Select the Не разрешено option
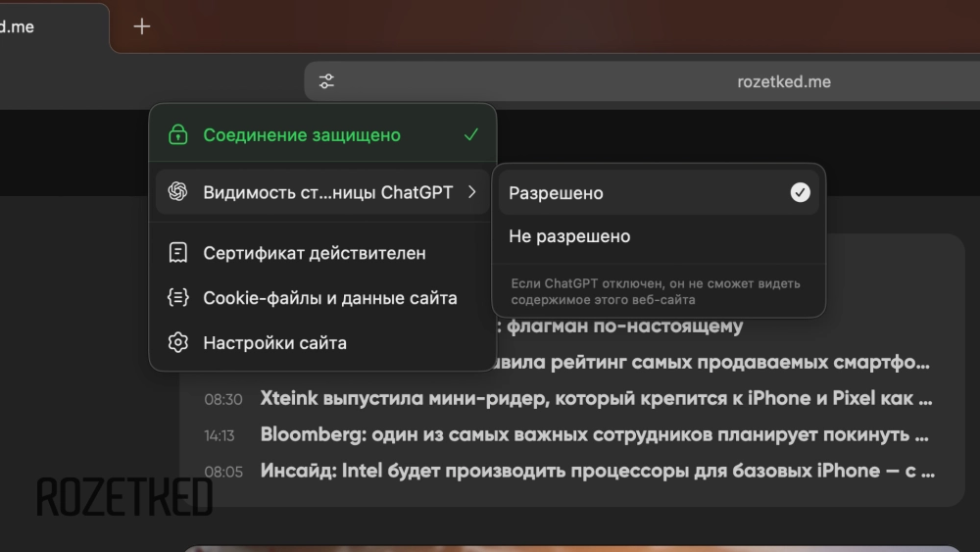980x552 pixels. point(569,236)
